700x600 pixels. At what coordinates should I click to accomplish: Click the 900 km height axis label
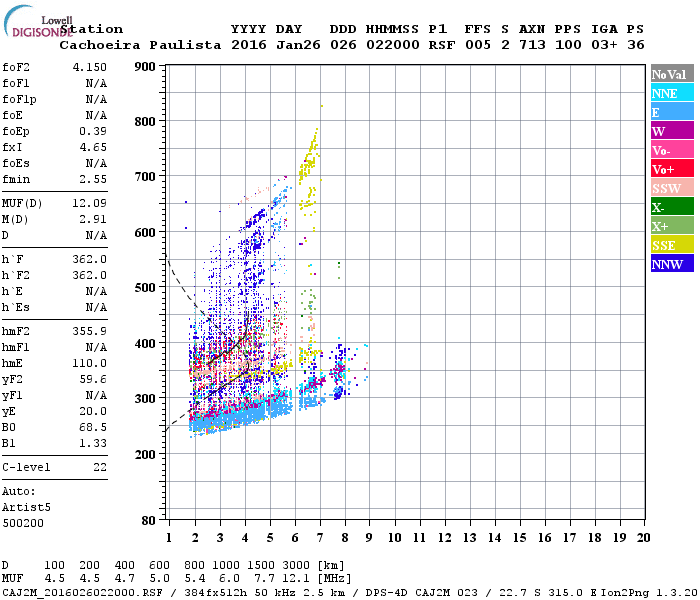pos(145,67)
